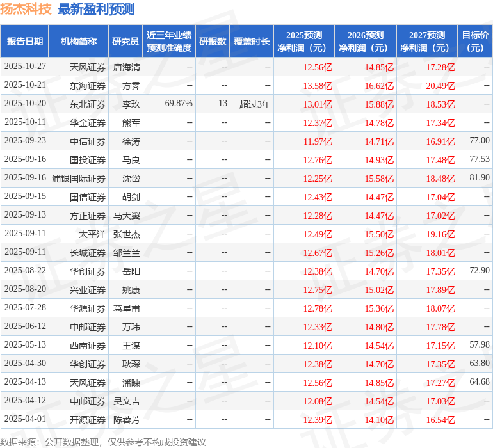Image resolution: width=493 pixels, height=448 pixels.
Task: Click the 69.87% accuracy value
Action: [179, 104]
